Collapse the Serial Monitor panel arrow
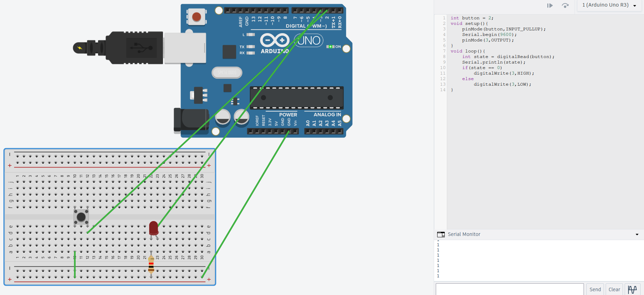The height and width of the screenshot is (295, 644). (x=637, y=235)
